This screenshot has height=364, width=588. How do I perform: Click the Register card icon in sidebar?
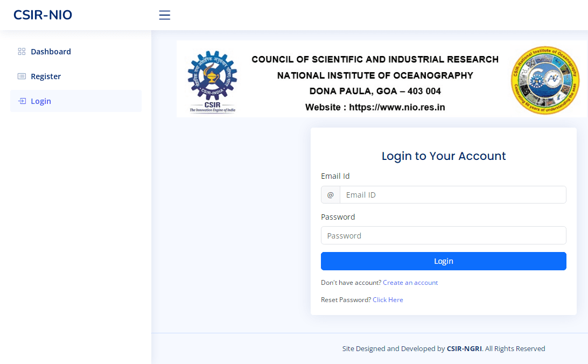pyautogui.click(x=22, y=76)
